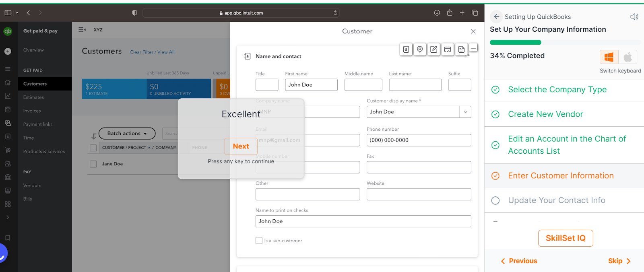Go back using Setting Up QuickBooks arrow
Viewport: 644px width, 272px height.
click(496, 16)
